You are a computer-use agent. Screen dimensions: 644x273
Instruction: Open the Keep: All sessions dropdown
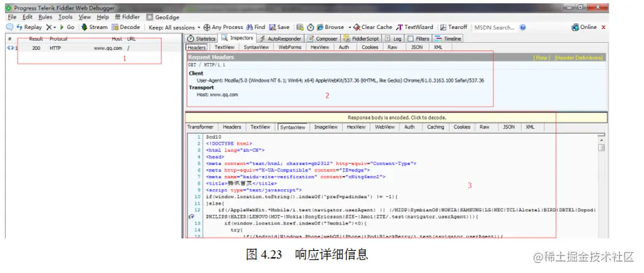[174, 28]
